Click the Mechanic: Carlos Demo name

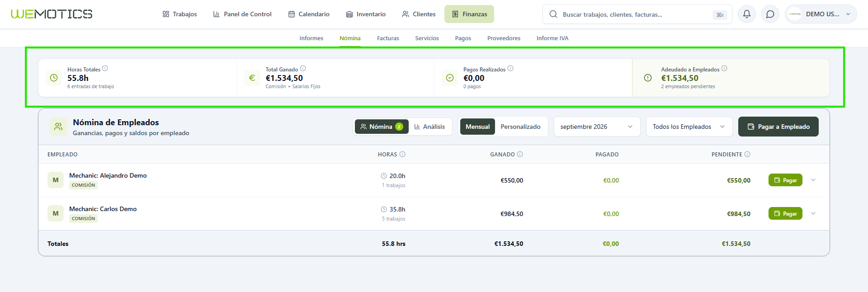(x=103, y=209)
